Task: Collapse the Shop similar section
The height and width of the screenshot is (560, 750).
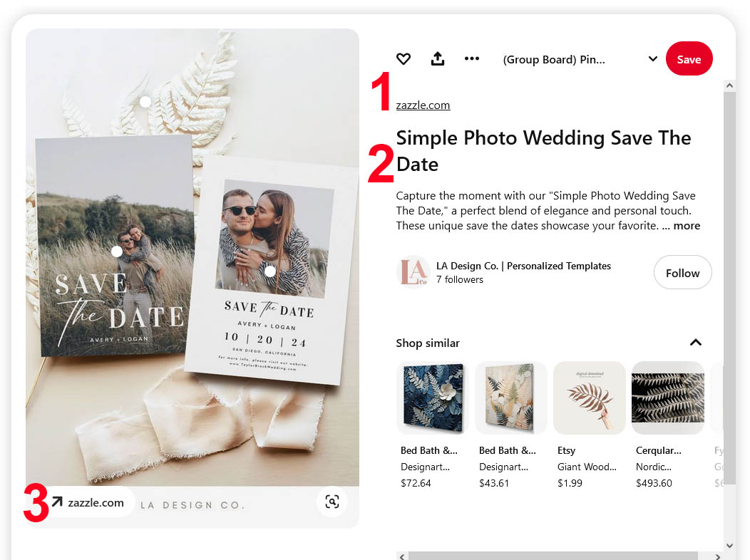Action: coord(696,342)
